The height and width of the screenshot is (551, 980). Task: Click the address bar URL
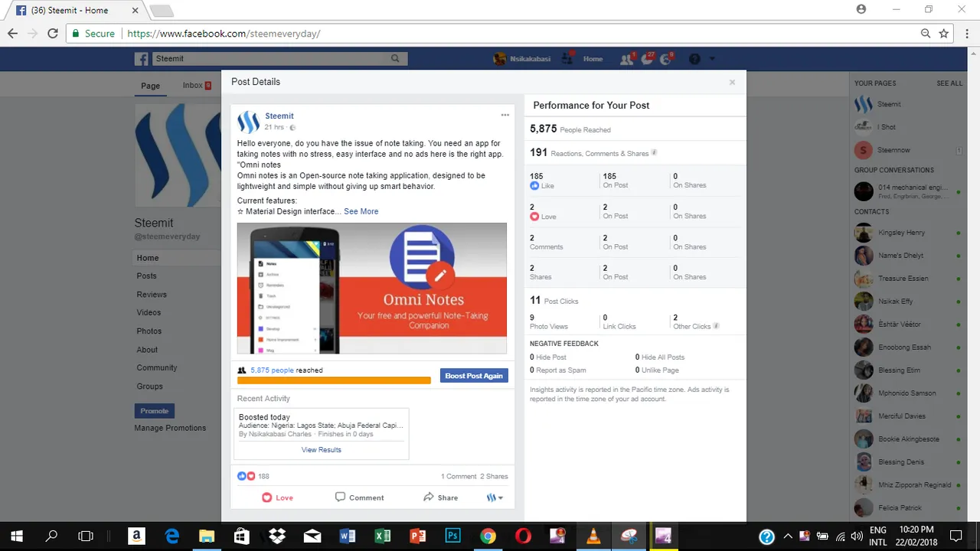click(x=224, y=34)
